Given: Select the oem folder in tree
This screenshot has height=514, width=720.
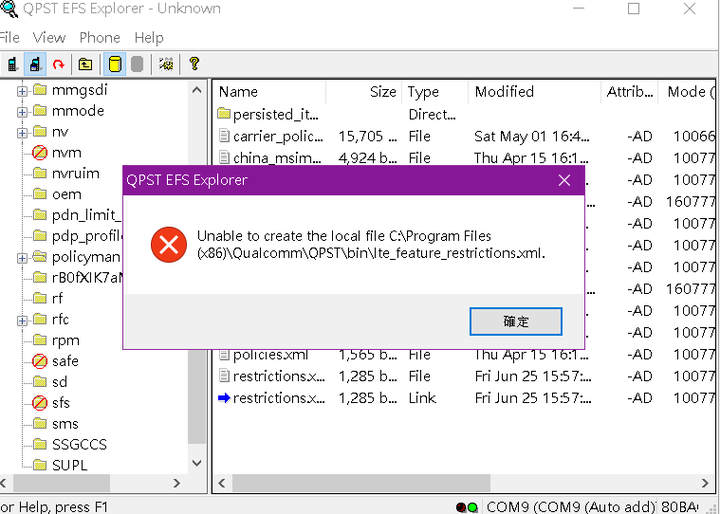Looking at the screenshot, I should coord(67,194).
